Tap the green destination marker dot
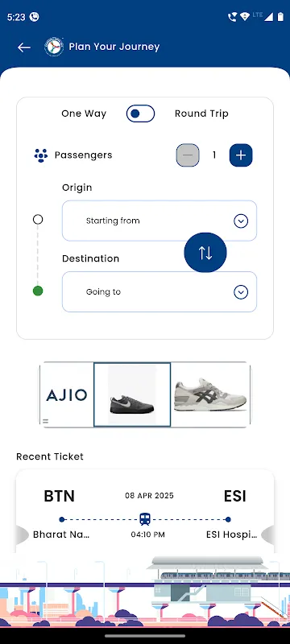Viewport: 290px width, 644px height. pyautogui.click(x=38, y=291)
